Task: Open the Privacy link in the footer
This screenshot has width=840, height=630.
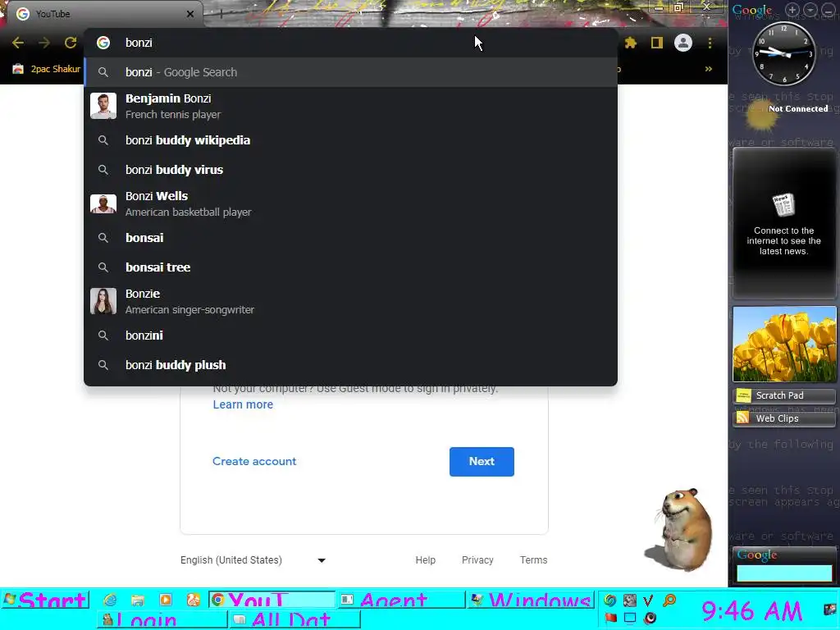Action: point(477,559)
